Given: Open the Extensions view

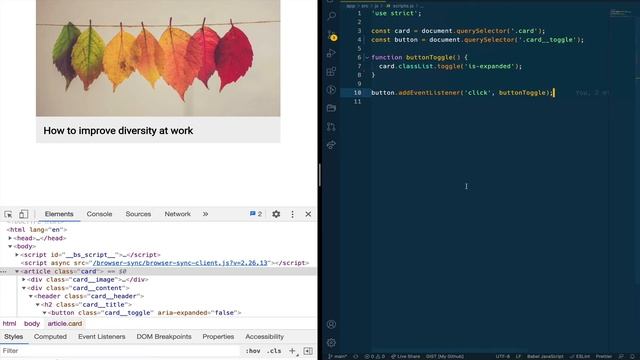Looking at the screenshot, I should 331,71.
